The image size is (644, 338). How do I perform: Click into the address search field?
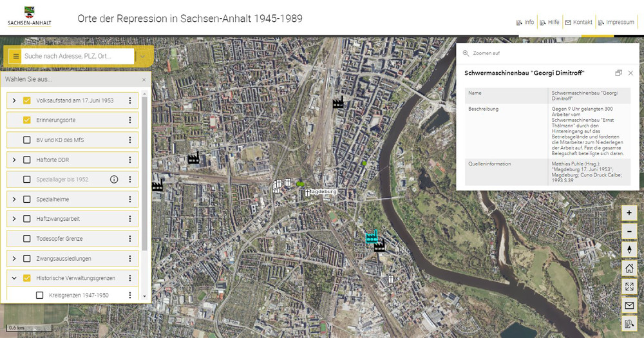click(77, 57)
